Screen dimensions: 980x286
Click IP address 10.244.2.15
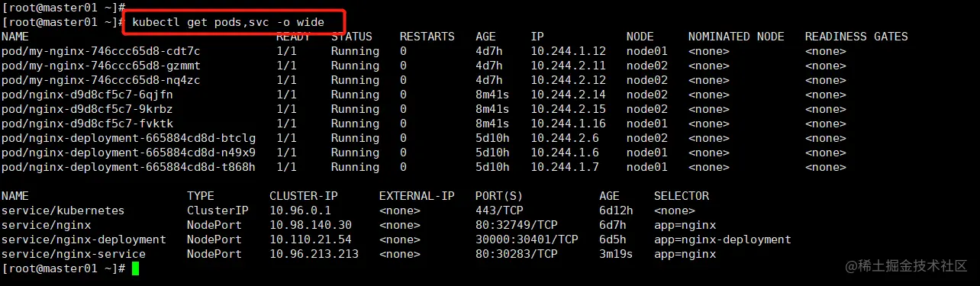569,109
